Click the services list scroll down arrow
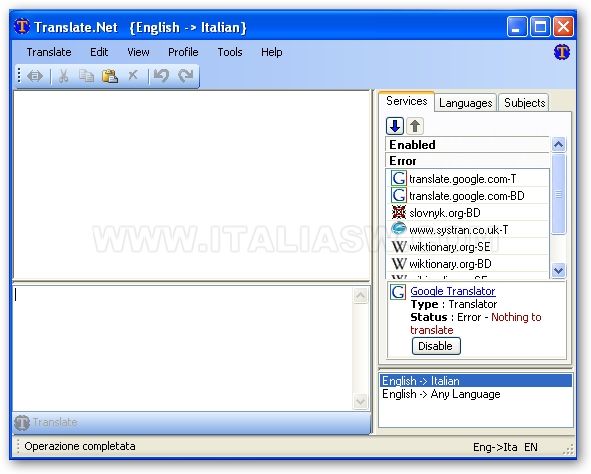Viewport: 591px width, 474px height. (558, 270)
